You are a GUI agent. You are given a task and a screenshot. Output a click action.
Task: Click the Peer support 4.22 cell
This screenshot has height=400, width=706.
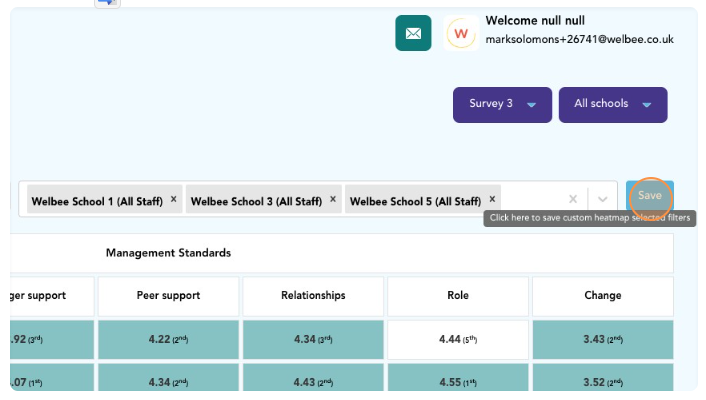pos(168,340)
